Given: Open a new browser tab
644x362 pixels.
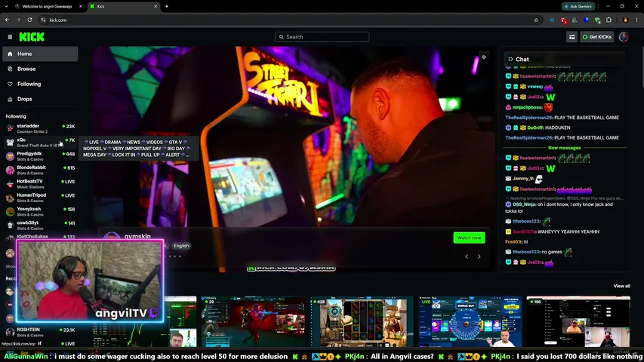Looking at the screenshot, I should pos(166,6).
